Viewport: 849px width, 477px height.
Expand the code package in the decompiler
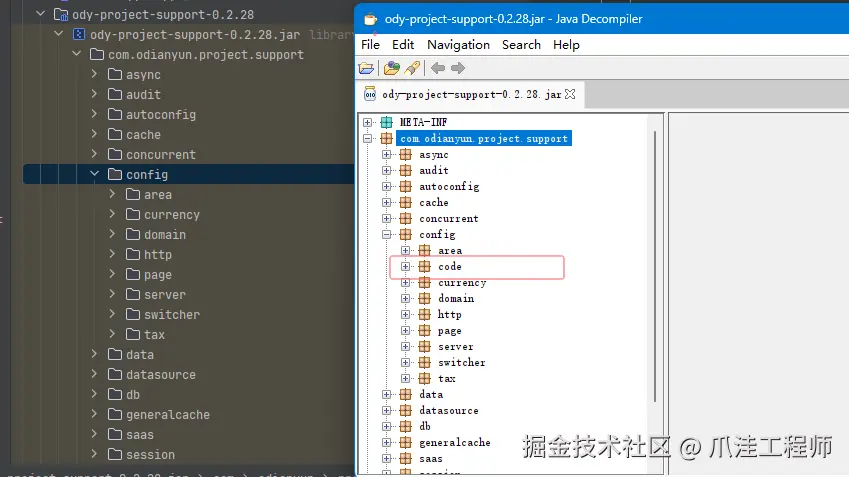[406, 267]
